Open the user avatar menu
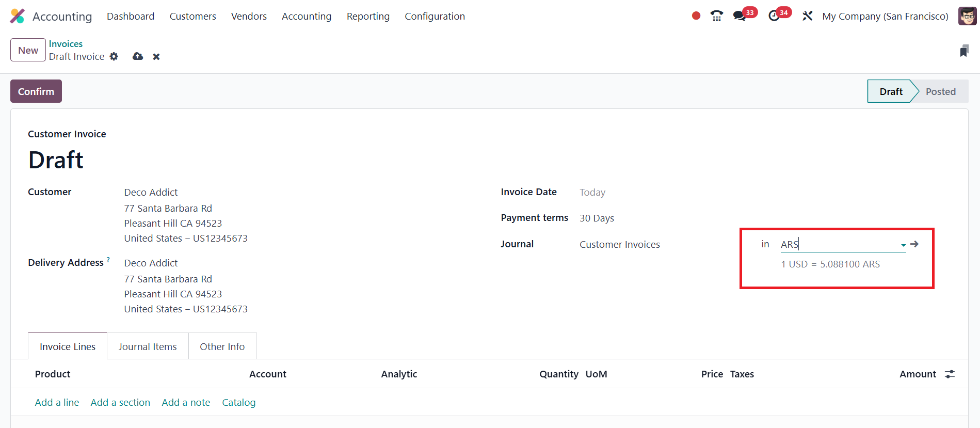Screen dimensions: 980x428 click(967, 16)
